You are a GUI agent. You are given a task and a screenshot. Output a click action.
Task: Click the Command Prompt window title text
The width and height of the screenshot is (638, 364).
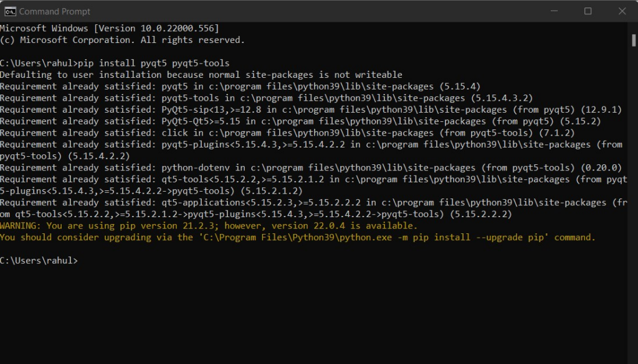tap(55, 11)
